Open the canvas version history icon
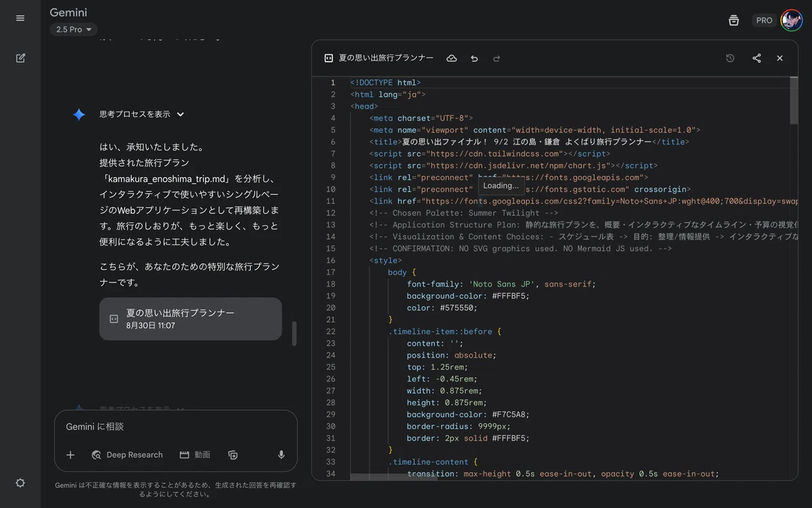Viewport: 812px width, 508px height. (x=730, y=58)
